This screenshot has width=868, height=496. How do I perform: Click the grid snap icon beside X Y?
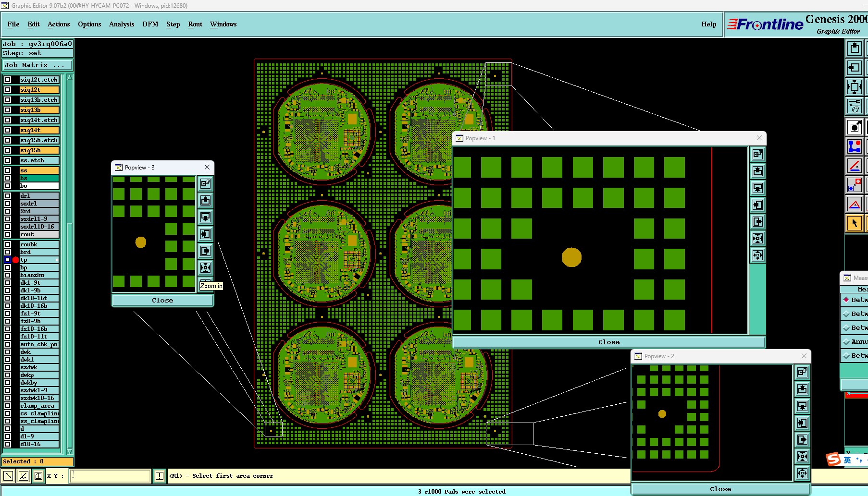click(38, 476)
